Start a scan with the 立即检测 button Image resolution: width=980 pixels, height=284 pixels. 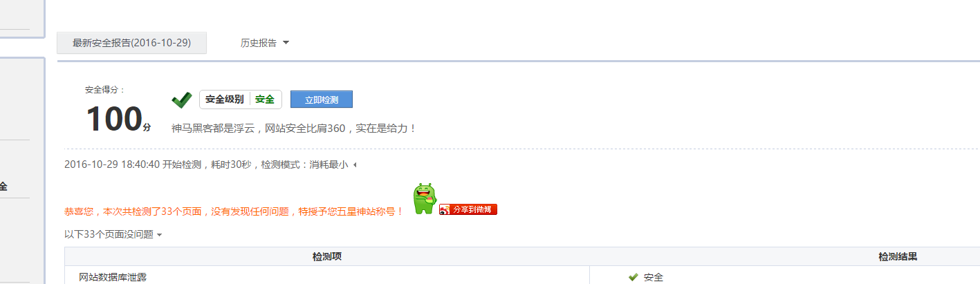pos(322,100)
